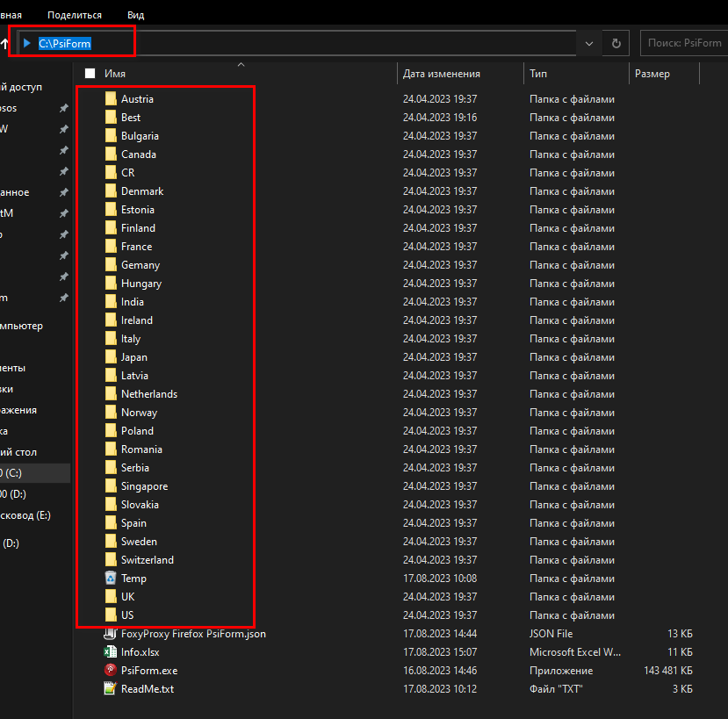Image resolution: width=728 pixels, height=719 pixels.
Task: Click the PsiForm.exe application icon
Action: click(x=111, y=670)
